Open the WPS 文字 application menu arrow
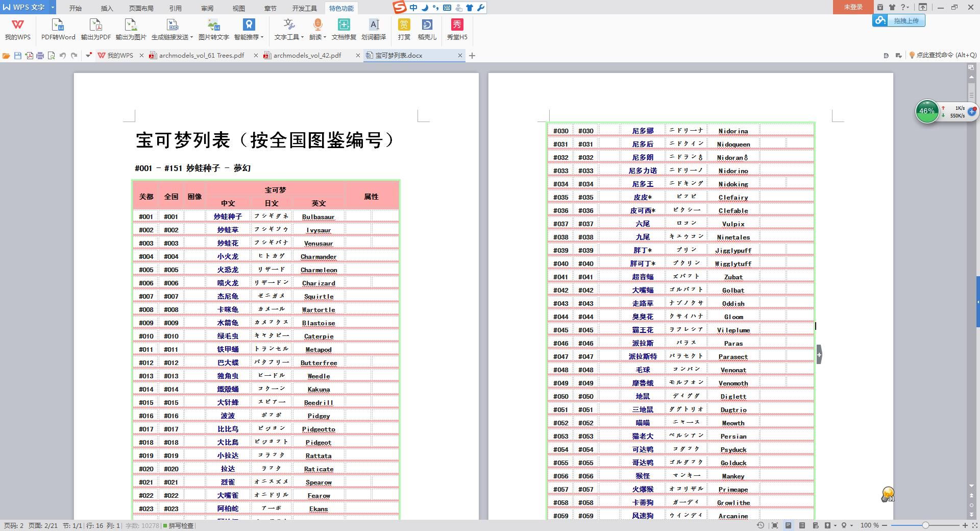Screen dimensions: 980x531 pyautogui.click(x=53, y=7)
